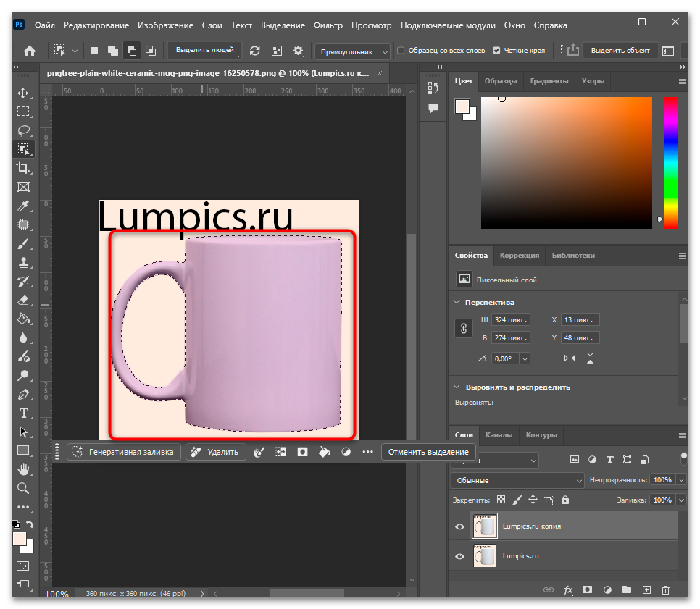Screen dimensions: 700x609
Task: Select the Brush tool
Action: pos(23,243)
